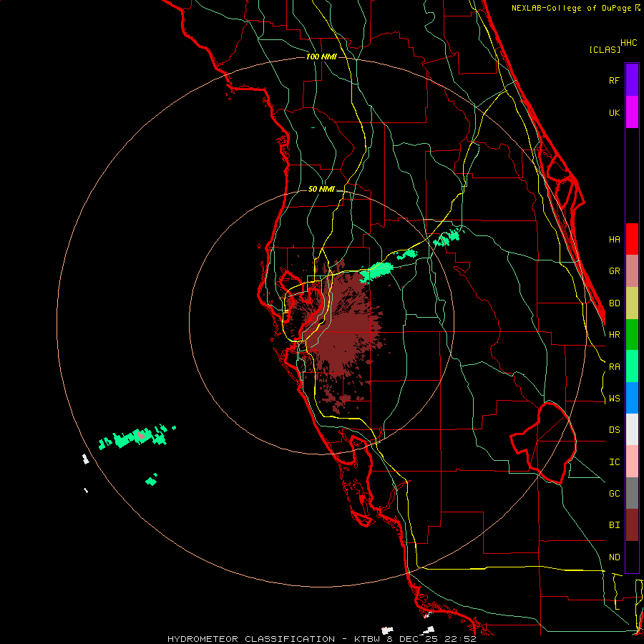
Task: Select the gray GC legend swatch
Action: pos(632,493)
